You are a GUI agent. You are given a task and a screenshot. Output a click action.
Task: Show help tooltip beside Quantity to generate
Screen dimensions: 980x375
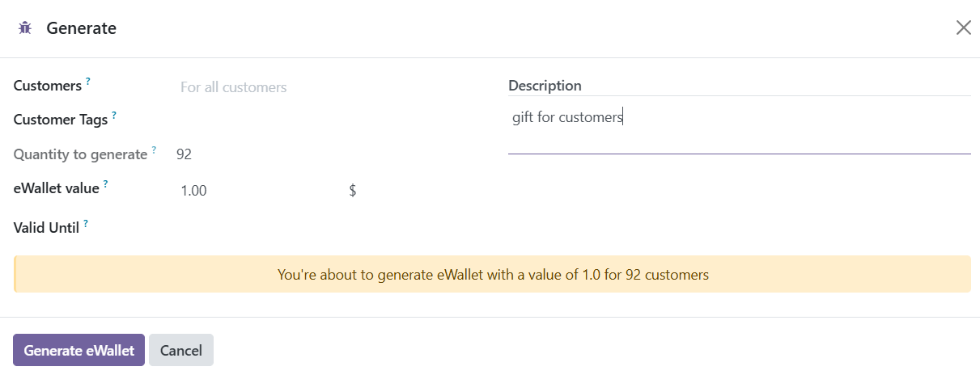coord(154,150)
